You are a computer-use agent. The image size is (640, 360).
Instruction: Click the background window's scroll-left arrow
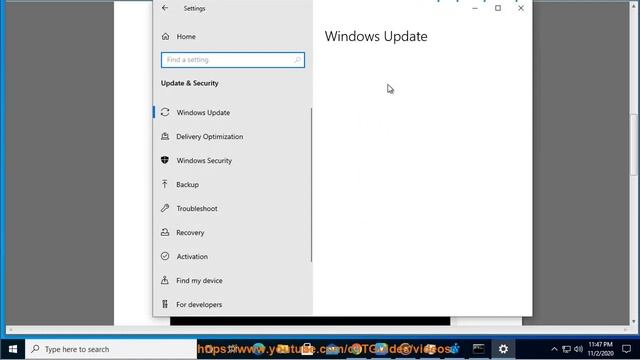point(11,329)
